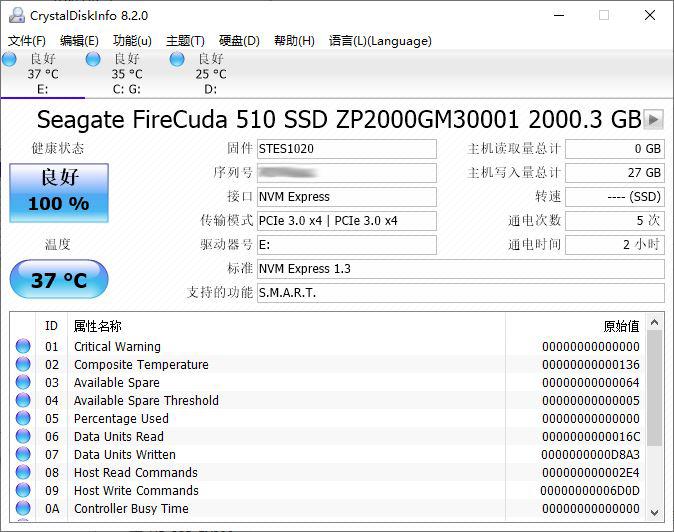This screenshot has width=674, height=532.
Task: Click the 37 °C temperature button
Action: 59,279
